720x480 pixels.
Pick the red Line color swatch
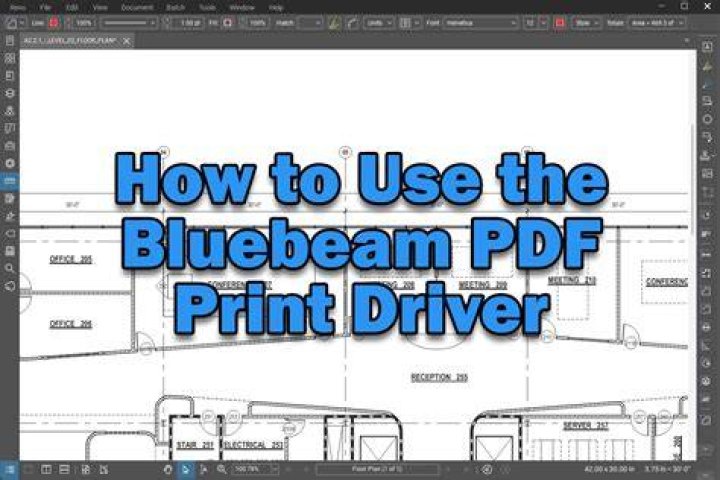tap(54, 23)
